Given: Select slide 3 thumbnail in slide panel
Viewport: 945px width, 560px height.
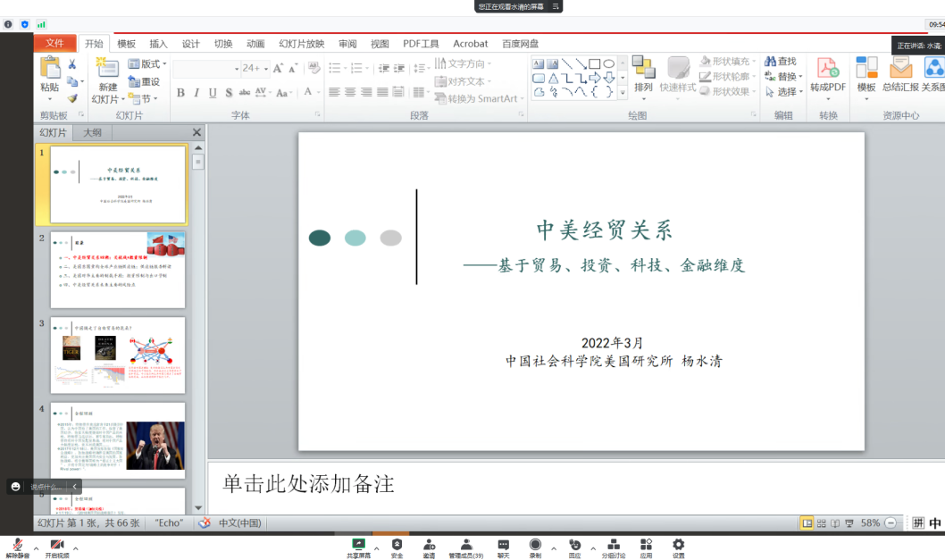Looking at the screenshot, I should [118, 355].
